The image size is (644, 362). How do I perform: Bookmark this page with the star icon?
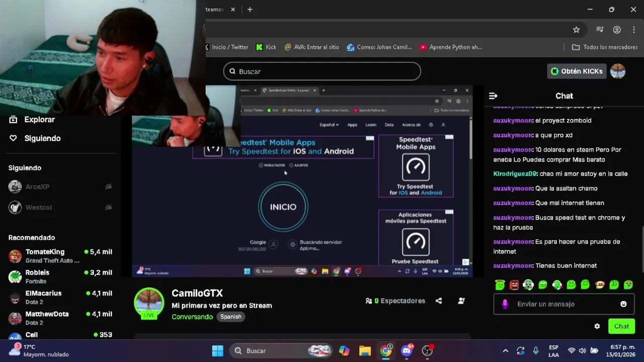(577, 30)
